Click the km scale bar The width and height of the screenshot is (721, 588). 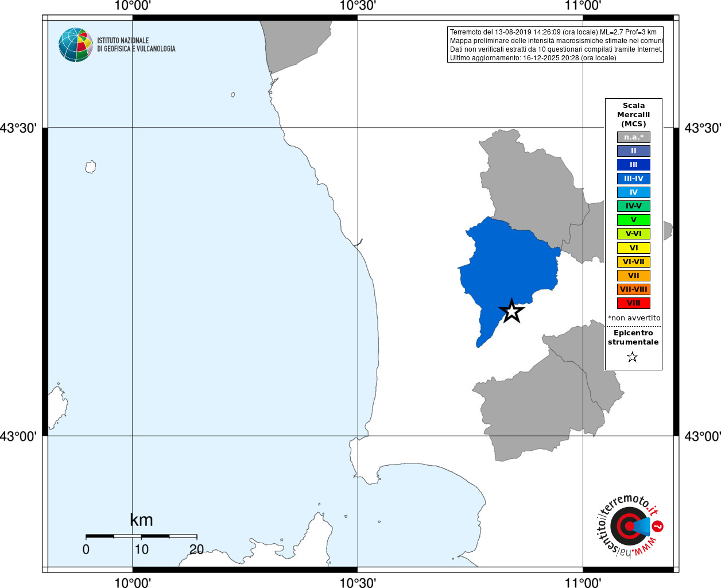[141, 536]
